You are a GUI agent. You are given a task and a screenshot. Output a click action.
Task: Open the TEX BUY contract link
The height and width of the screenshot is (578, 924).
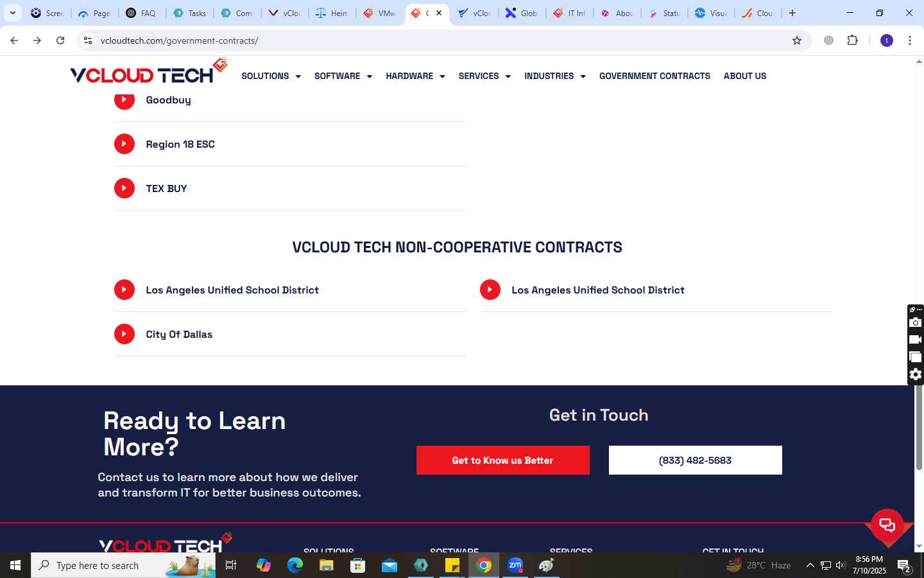(166, 188)
